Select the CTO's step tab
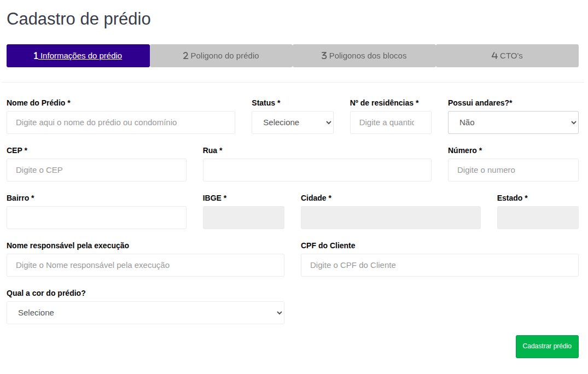This screenshot has height=374, width=588. (x=507, y=56)
